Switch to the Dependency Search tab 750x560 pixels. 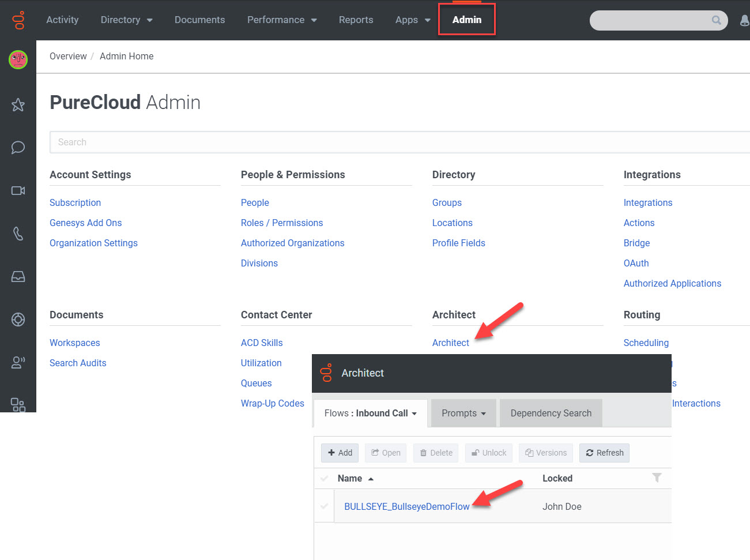[x=551, y=413]
